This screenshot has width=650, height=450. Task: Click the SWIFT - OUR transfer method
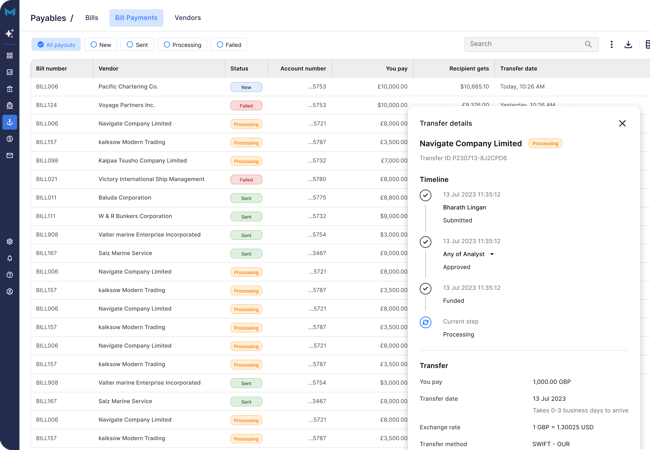point(551,444)
